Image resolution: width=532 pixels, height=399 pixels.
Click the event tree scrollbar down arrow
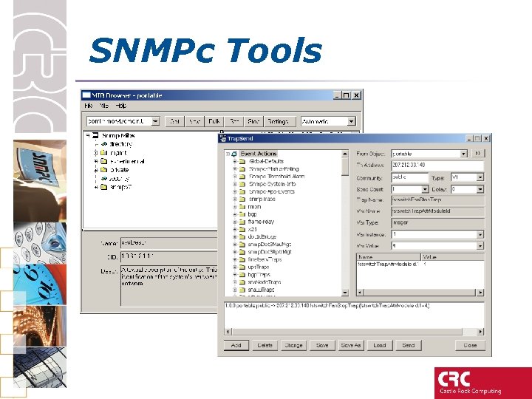point(345,292)
